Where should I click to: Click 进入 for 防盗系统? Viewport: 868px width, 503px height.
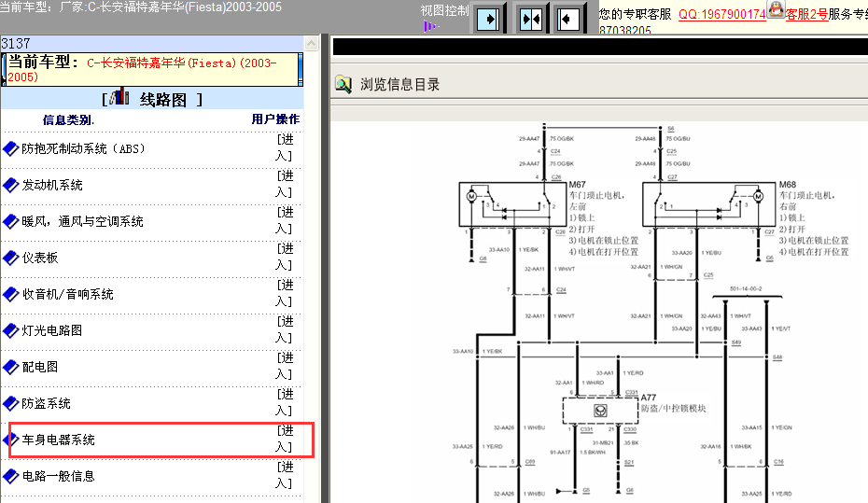285,402
